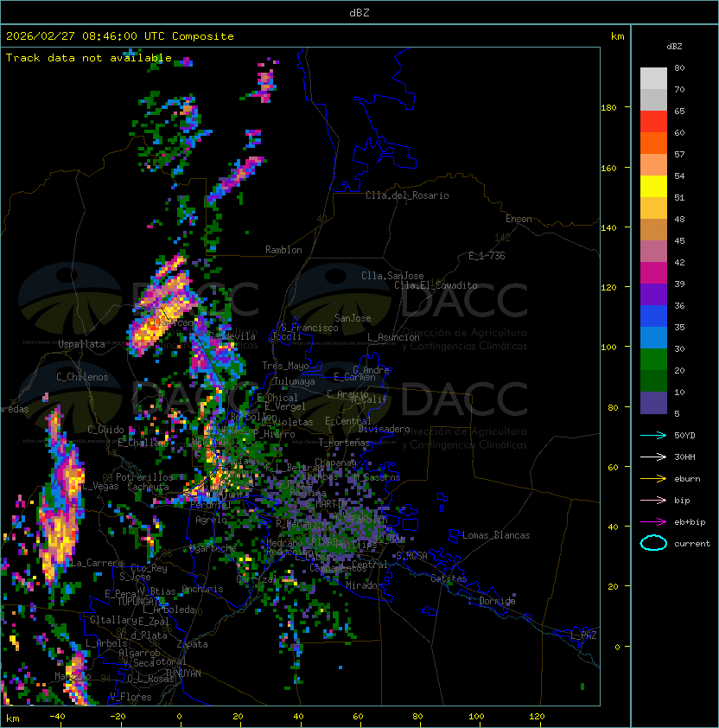Click the cyan 50YD arrow in the legend
The height and width of the screenshot is (728, 719).
coord(653,435)
